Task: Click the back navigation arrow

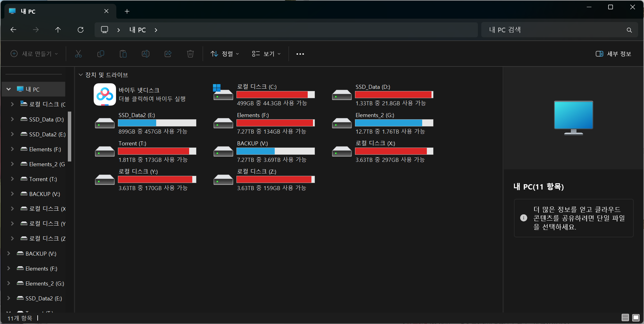Action: [x=13, y=30]
